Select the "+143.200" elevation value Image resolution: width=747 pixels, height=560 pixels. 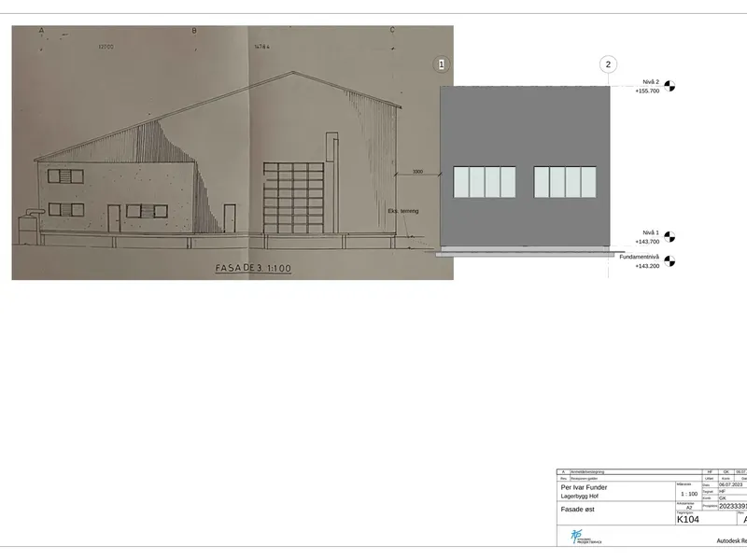647,266
